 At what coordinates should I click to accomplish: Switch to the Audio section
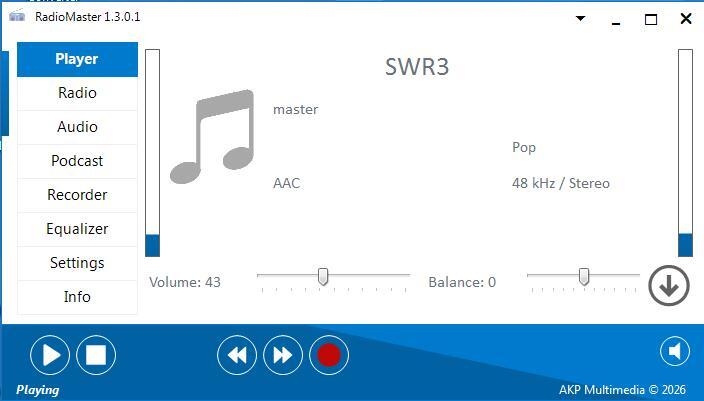pos(77,127)
